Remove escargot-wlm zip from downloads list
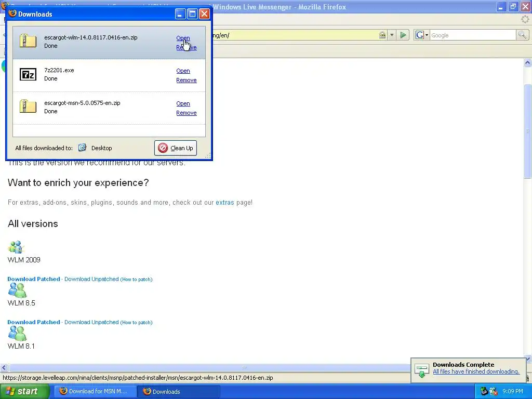This screenshot has height=399, width=532. [187, 47]
